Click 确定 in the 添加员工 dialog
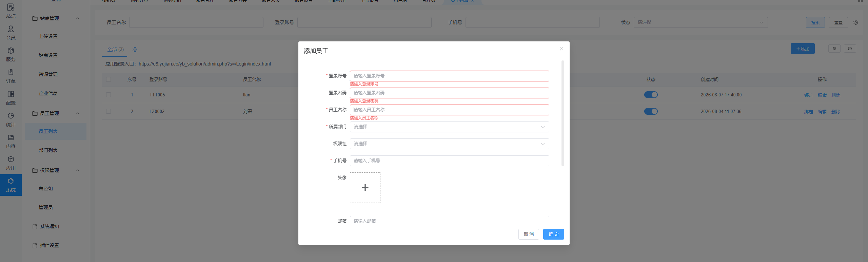868x262 pixels. coord(554,234)
